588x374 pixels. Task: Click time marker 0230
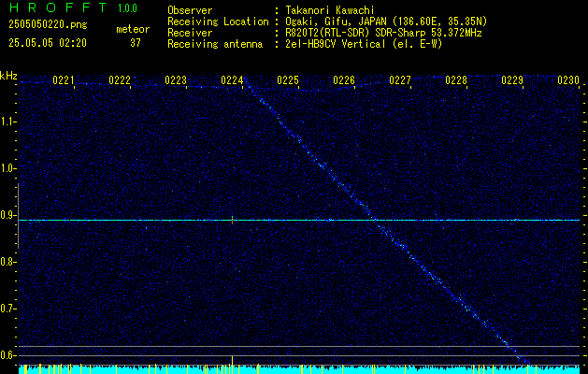click(568, 80)
